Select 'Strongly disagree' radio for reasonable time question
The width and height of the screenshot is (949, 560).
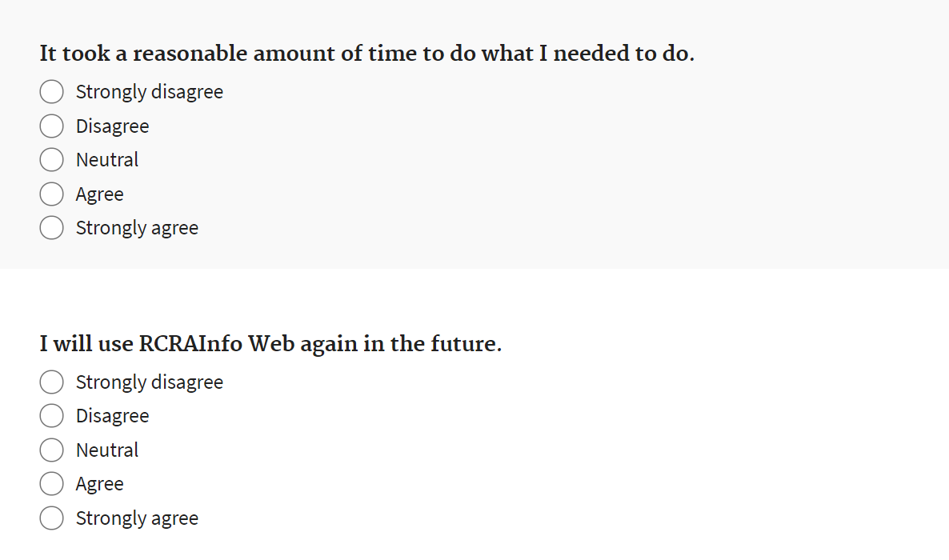(52, 92)
